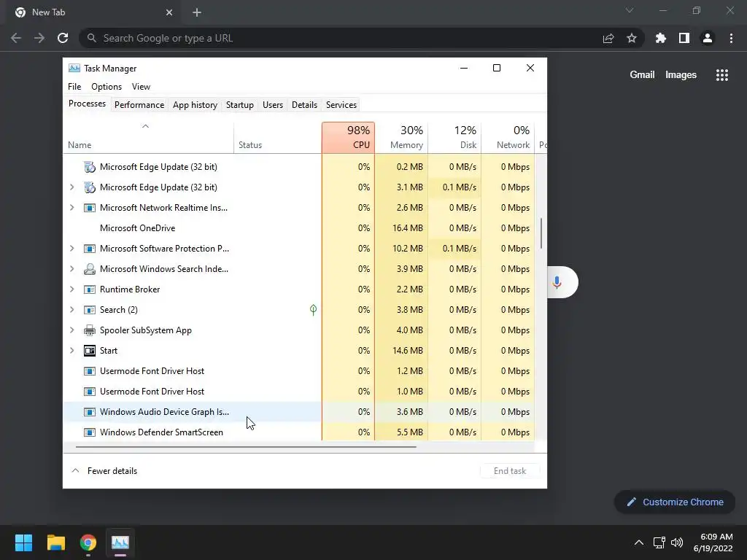Open the Images link
This screenshot has width=747, height=560.
pyautogui.click(x=681, y=75)
